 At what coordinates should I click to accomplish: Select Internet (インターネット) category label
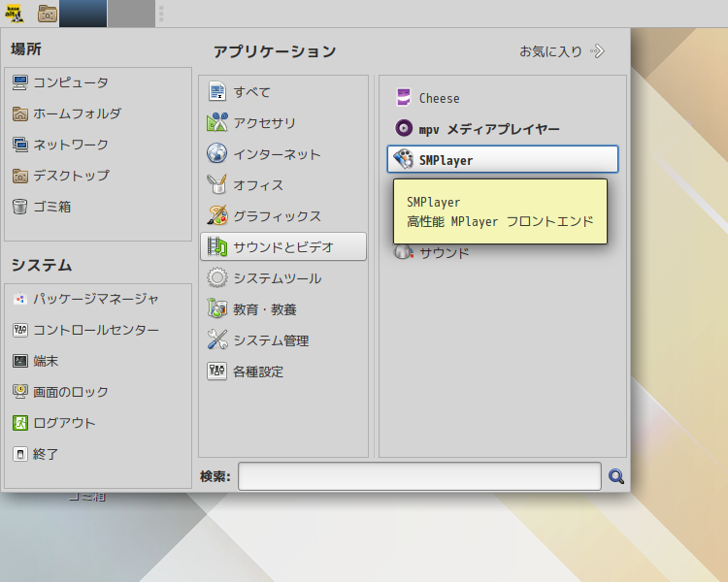(277, 153)
